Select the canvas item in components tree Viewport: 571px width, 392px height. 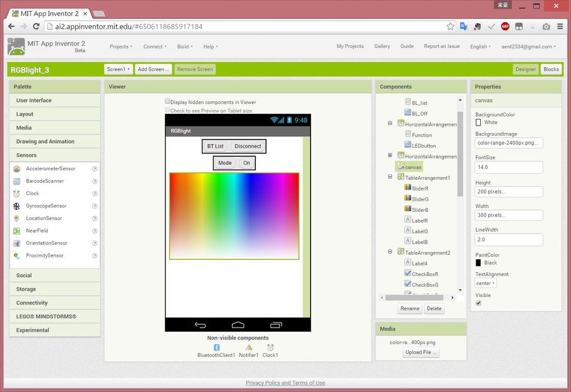click(410, 167)
